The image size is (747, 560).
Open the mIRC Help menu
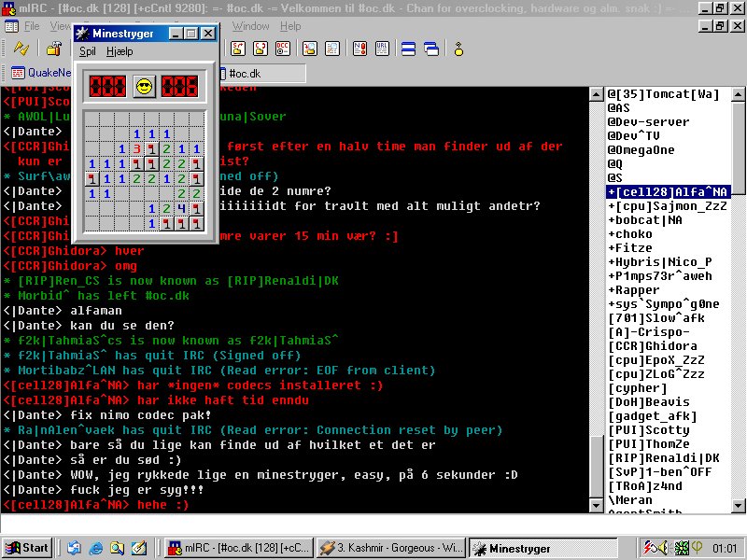coord(290,26)
